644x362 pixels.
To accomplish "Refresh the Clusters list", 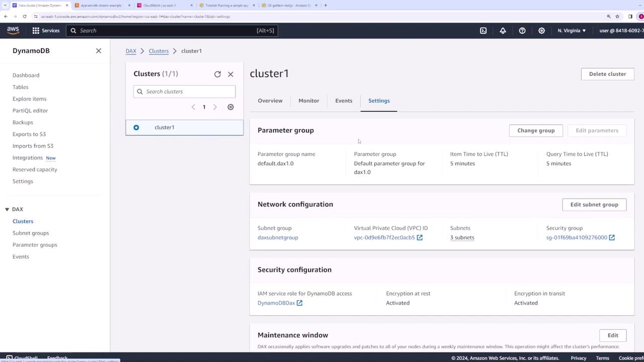I will click(217, 74).
